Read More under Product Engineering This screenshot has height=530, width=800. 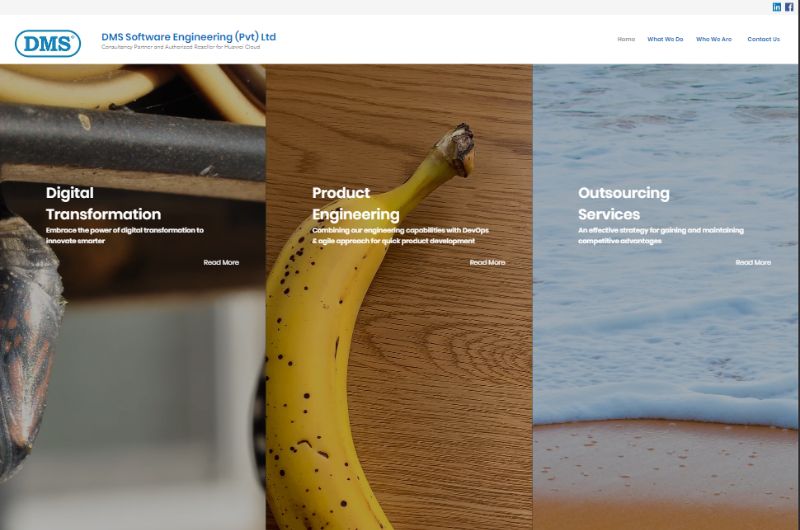tap(487, 262)
